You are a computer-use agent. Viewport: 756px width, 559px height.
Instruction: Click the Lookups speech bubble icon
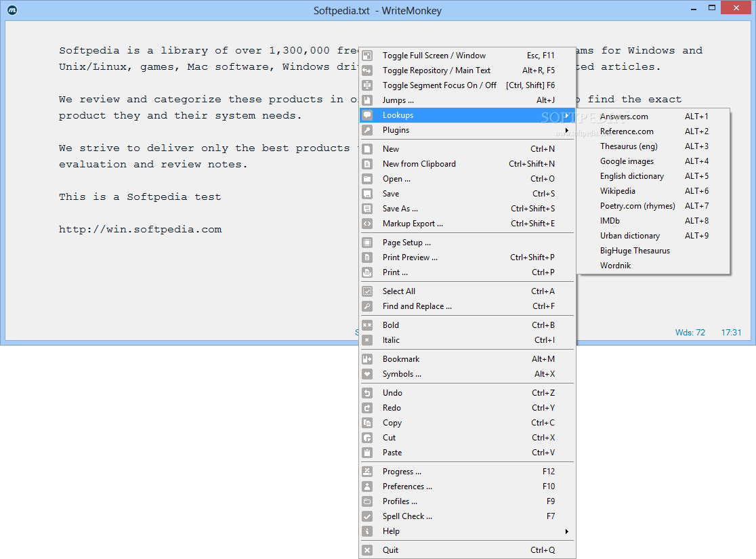pos(367,115)
